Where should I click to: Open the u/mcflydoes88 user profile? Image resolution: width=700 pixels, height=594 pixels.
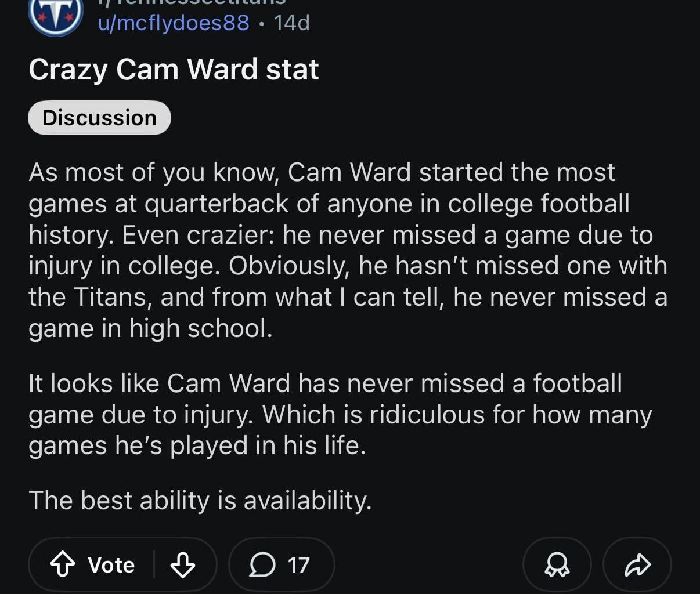coord(174,23)
